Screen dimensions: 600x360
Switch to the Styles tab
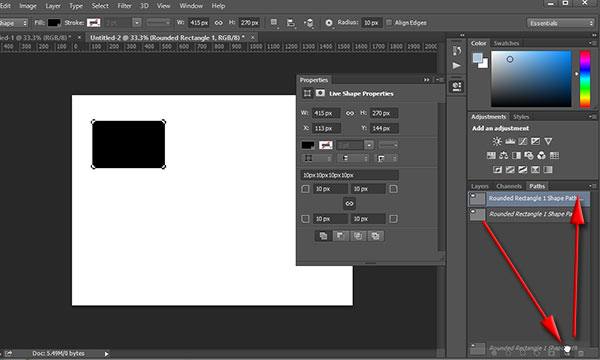click(x=521, y=117)
